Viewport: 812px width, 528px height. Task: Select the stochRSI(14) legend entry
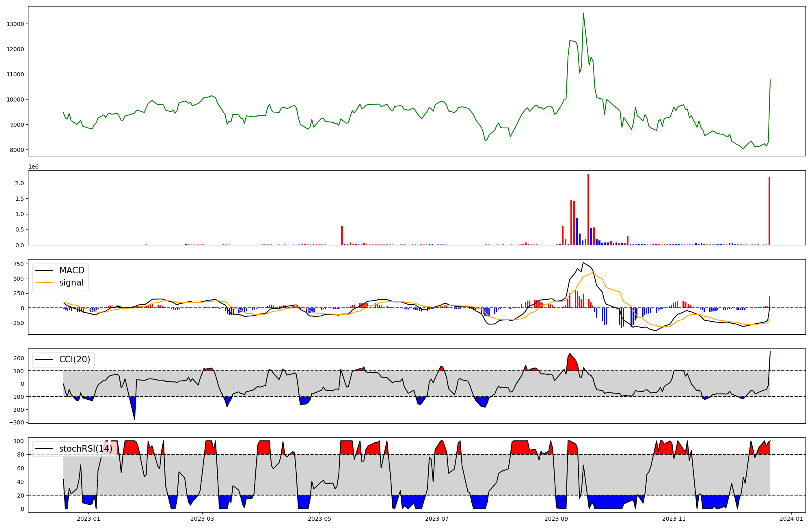point(86,449)
